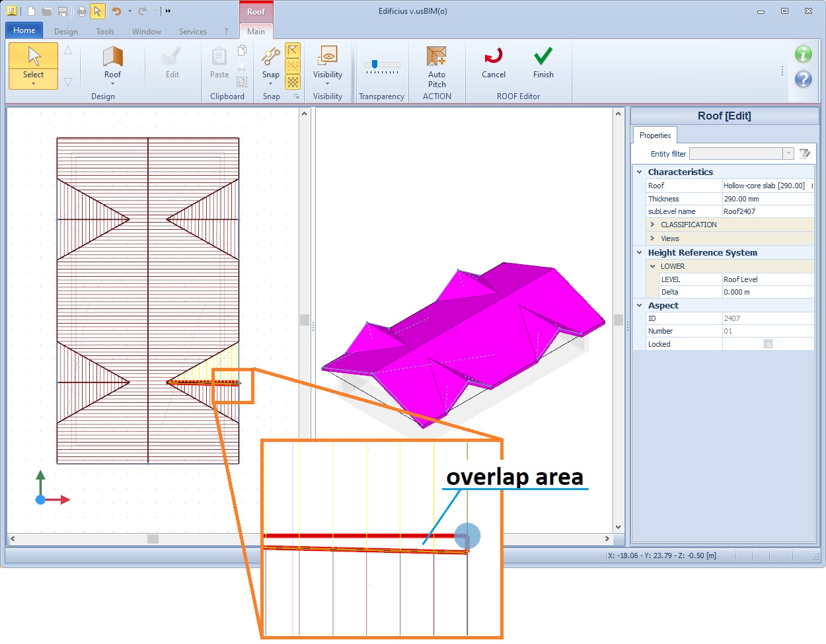Click the Undo arrow in quick access toolbar
Screen dimensions: 826x644
[116, 11]
